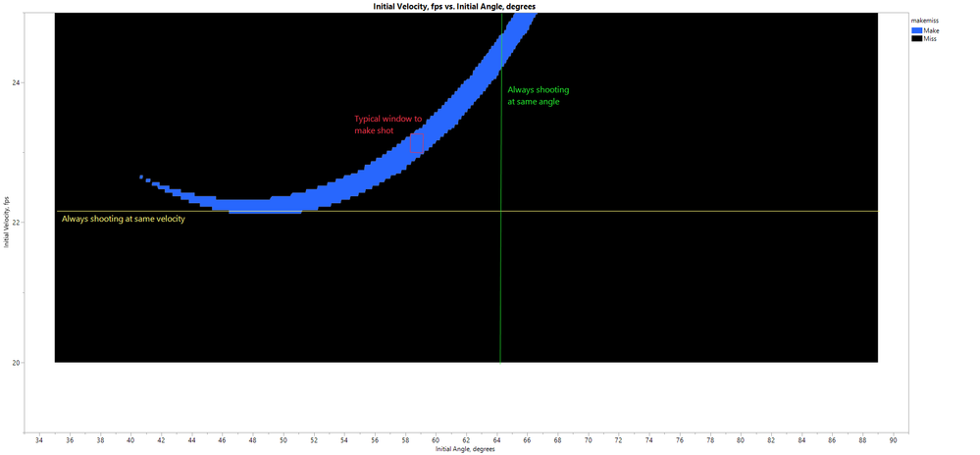The height and width of the screenshot is (455, 980).
Task: Click x-axis tick label 70
Action: [x=589, y=439]
